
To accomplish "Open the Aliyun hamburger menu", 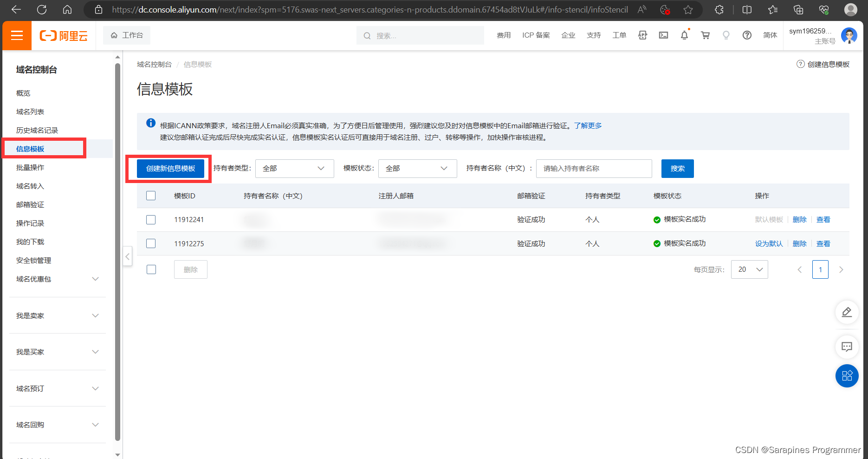I will [17, 35].
